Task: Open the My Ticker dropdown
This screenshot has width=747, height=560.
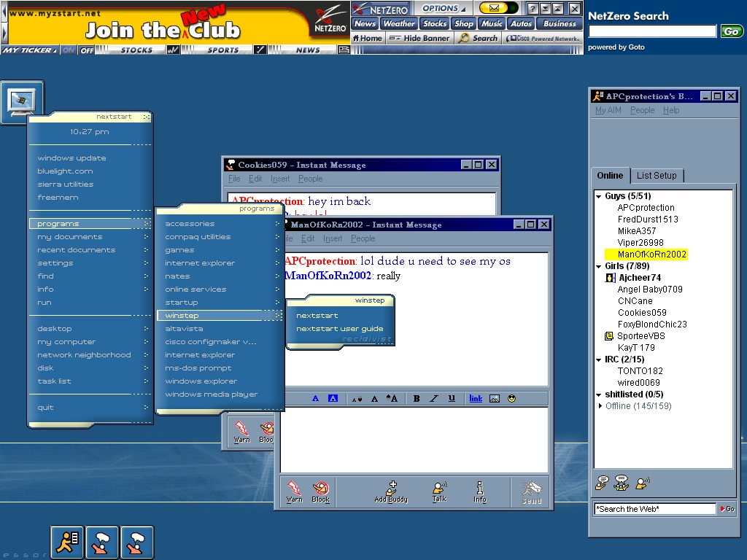Action: click(29, 50)
